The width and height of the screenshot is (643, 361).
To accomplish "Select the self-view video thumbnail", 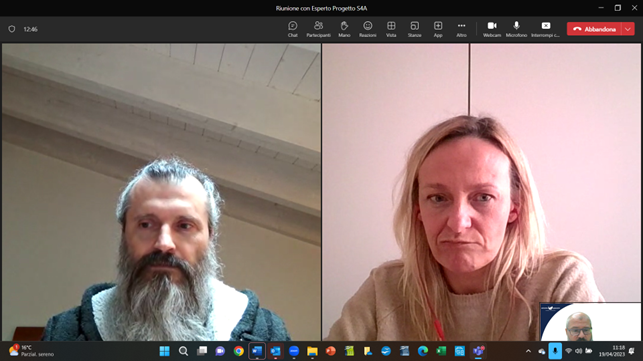I will coord(590,322).
